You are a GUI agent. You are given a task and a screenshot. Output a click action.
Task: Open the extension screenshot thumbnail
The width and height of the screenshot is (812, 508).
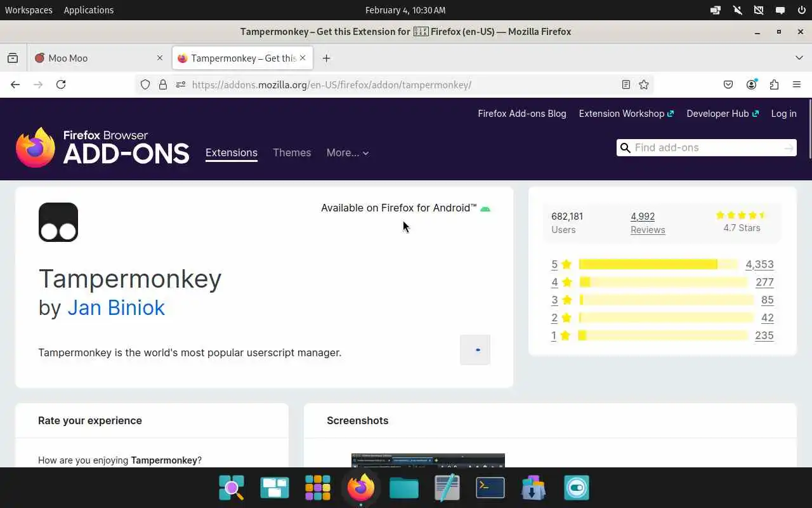point(428,460)
